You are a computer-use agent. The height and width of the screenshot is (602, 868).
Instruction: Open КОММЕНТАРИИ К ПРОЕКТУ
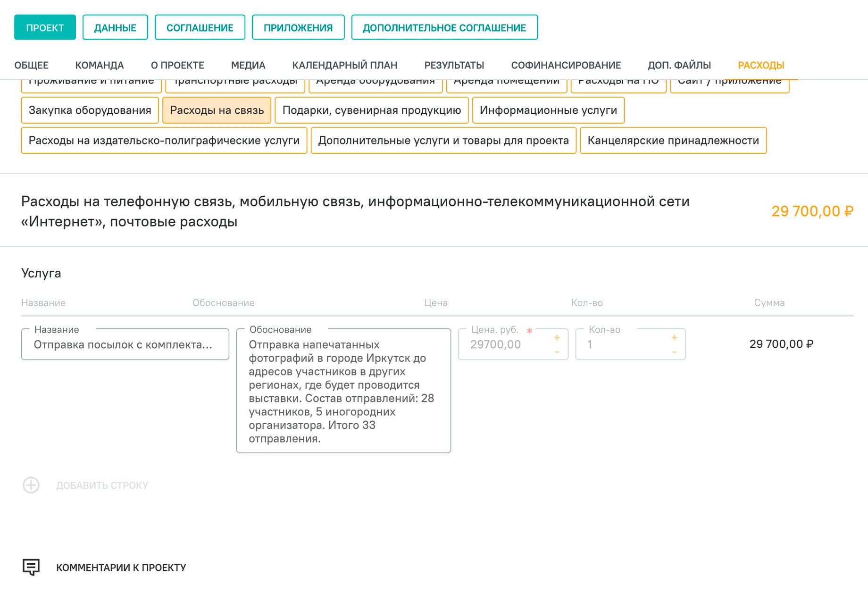pyautogui.click(x=121, y=568)
